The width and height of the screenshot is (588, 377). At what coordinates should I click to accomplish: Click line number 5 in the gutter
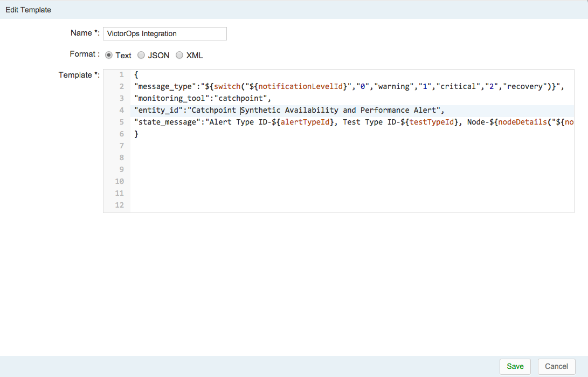(121, 122)
